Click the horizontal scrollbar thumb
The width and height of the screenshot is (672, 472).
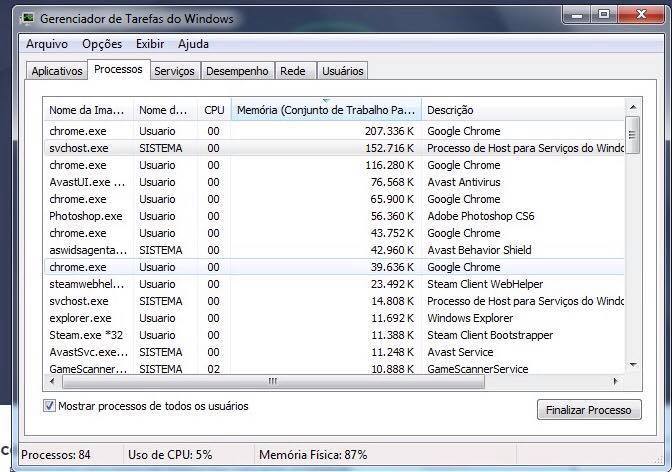273,381
